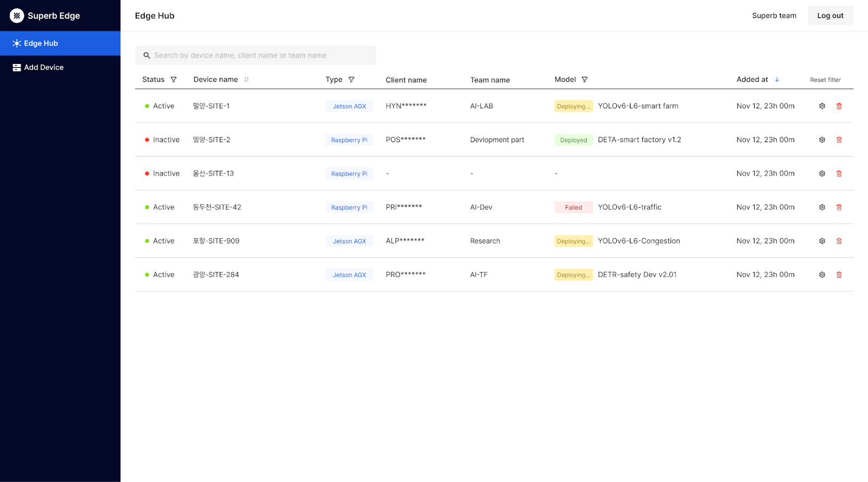Open Add Device in sidebar
This screenshot has height=482, width=868.
click(60, 67)
